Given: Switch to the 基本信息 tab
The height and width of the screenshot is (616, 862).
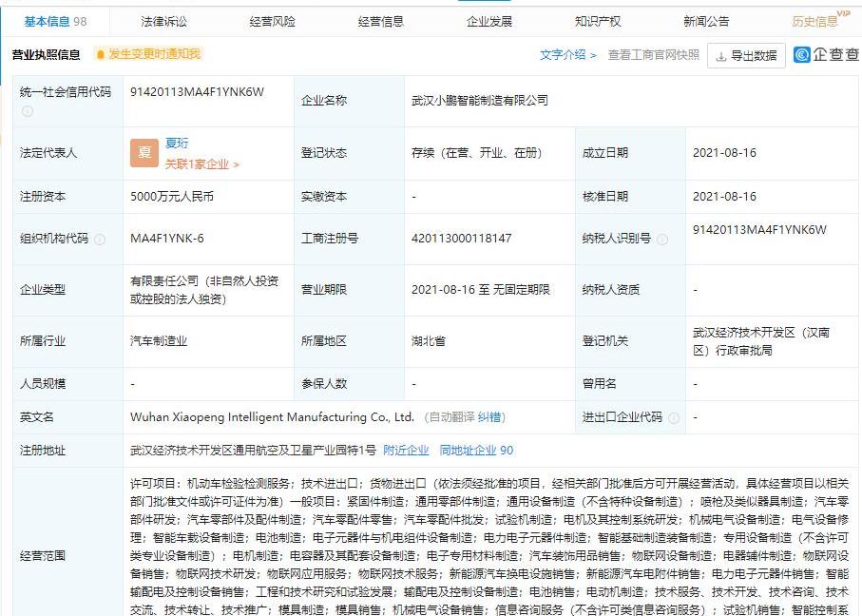Looking at the screenshot, I should pyautogui.click(x=55, y=22).
